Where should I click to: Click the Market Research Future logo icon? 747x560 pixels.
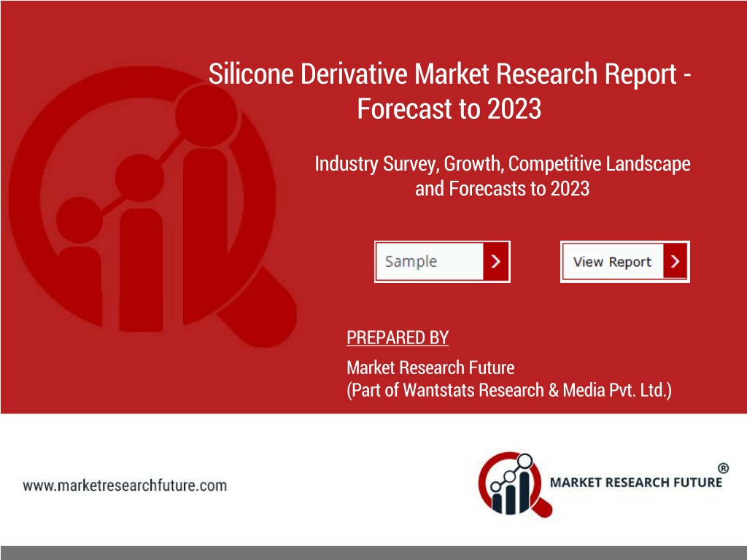(515, 484)
